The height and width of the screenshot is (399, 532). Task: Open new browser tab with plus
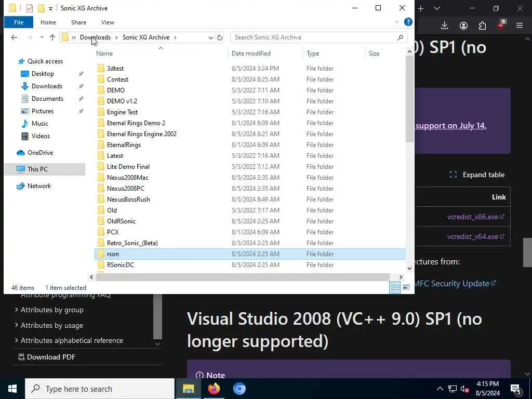(x=421, y=8)
